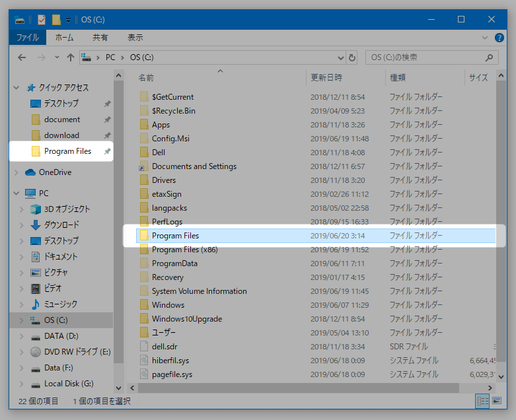Open the address bar history dropdown
Screen dimensions: 516x420
[341, 58]
